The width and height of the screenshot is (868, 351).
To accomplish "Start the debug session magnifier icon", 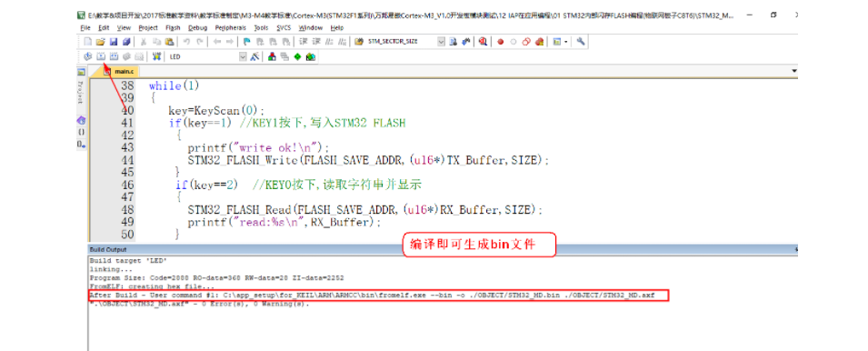I will pos(484,42).
